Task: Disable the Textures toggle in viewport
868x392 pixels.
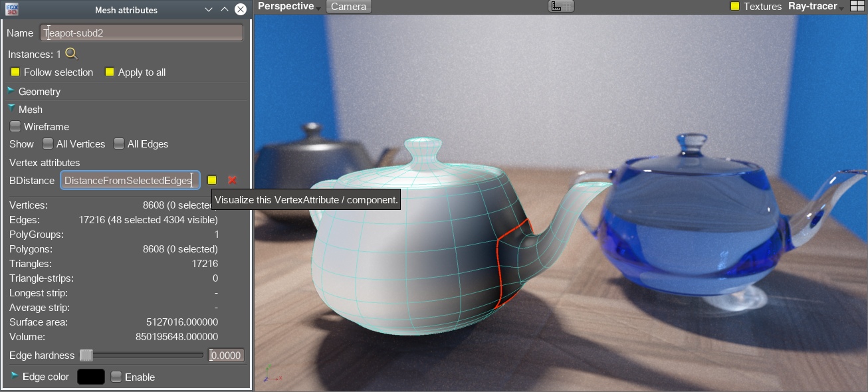Action: 735,7
